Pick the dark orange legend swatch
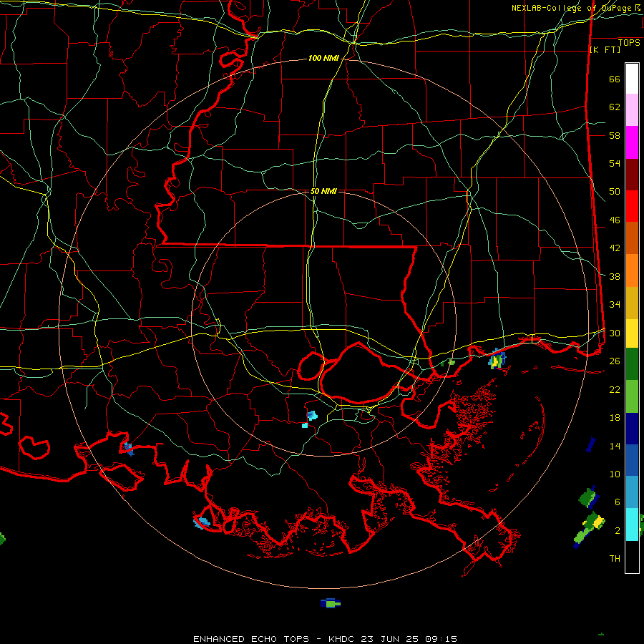 click(632, 238)
